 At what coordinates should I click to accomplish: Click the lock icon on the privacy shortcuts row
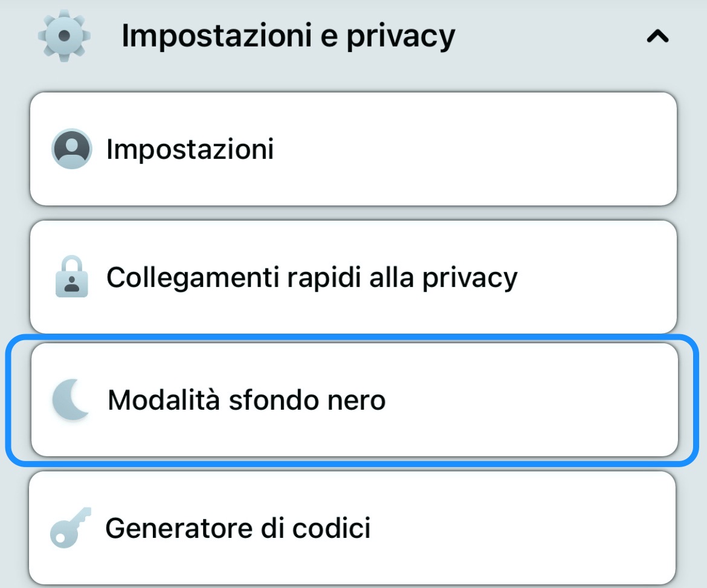pyautogui.click(x=73, y=277)
